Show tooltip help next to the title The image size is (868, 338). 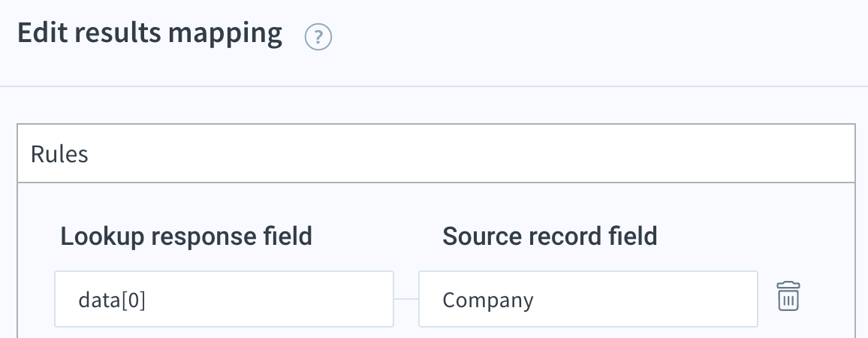pos(318,37)
